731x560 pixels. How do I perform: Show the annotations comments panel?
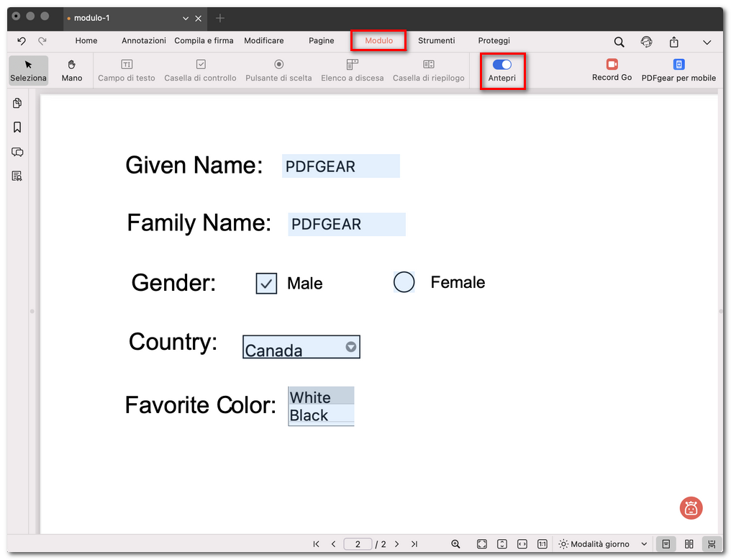coord(17,152)
